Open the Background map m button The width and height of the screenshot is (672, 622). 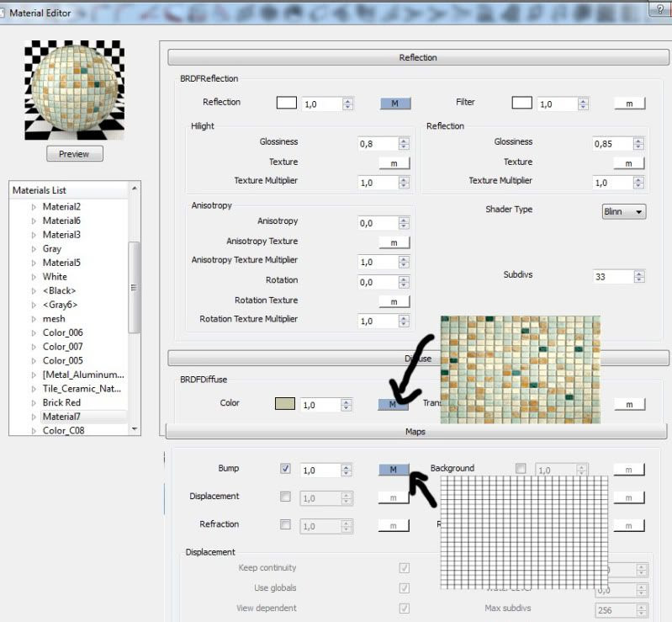[x=629, y=470]
